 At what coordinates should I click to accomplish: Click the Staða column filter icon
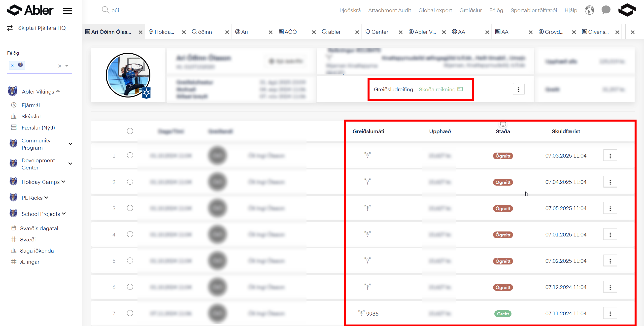[503, 124]
